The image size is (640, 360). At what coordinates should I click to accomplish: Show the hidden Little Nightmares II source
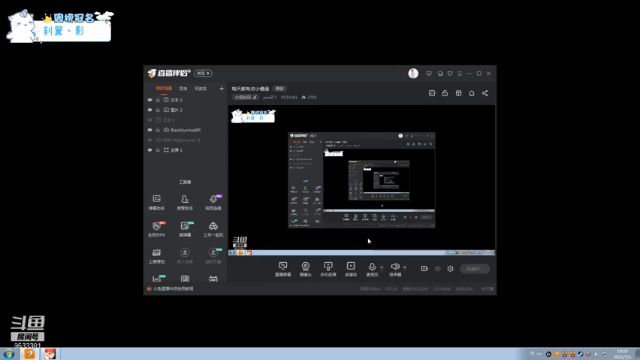(150, 140)
